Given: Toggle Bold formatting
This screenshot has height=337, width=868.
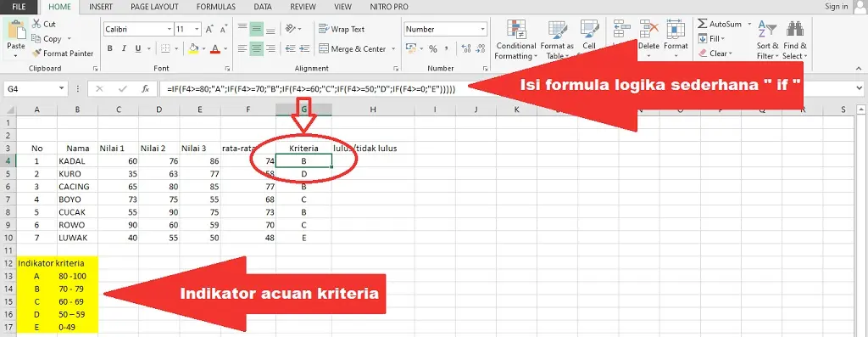Looking at the screenshot, I should tap(109, 48).
